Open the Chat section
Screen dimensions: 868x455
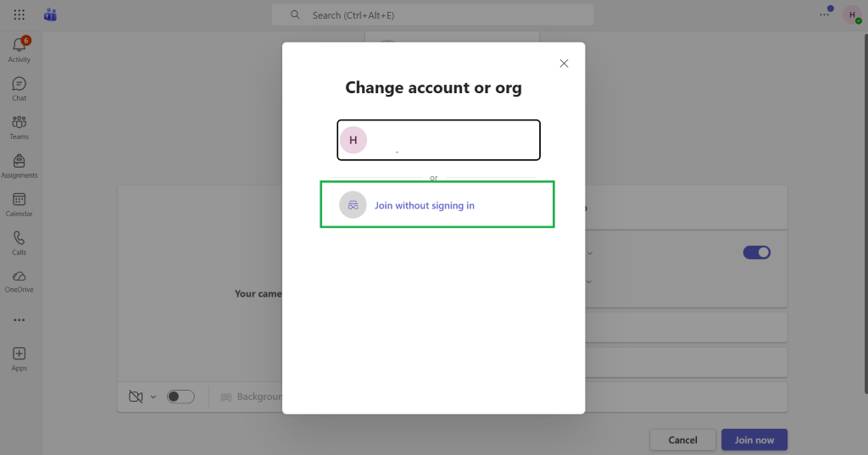pos(19,89)
